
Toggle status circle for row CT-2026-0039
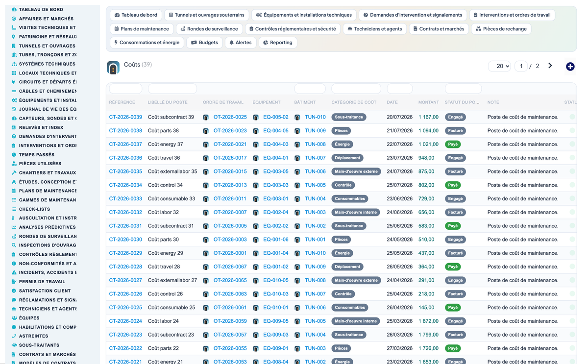tap(572, 117)
